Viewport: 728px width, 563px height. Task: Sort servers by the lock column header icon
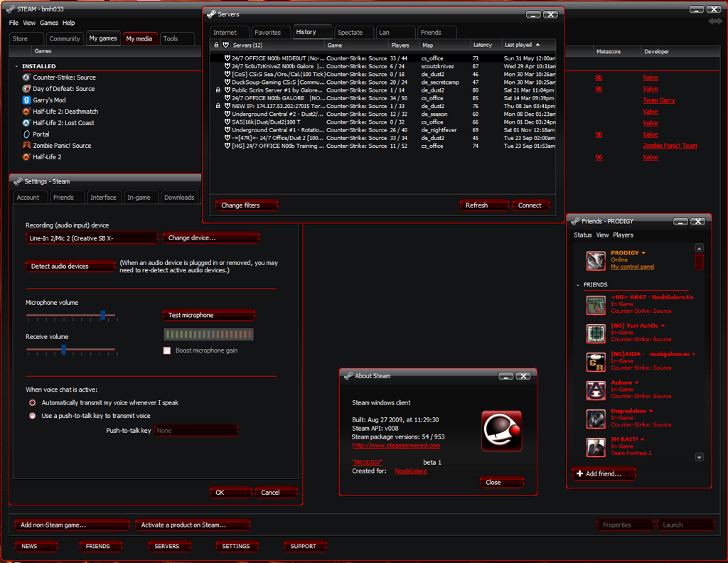pos(216,45)
